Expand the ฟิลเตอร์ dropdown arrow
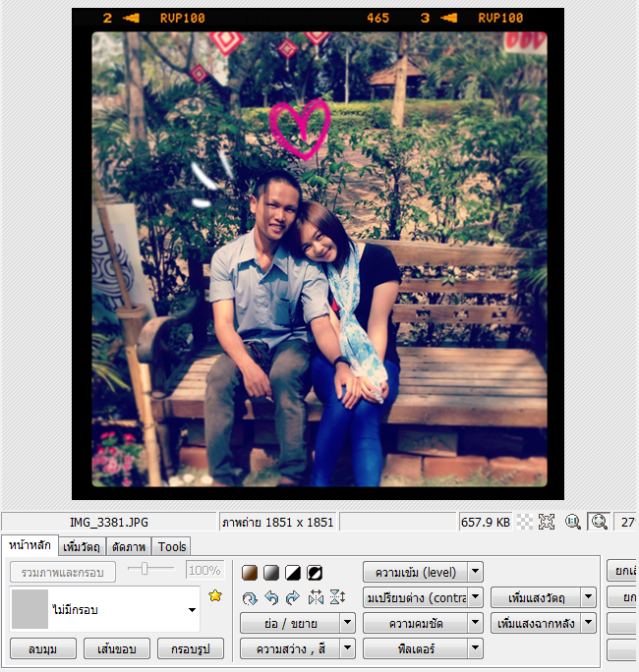Viewport: 639px width, 672px height. (475, 648)
